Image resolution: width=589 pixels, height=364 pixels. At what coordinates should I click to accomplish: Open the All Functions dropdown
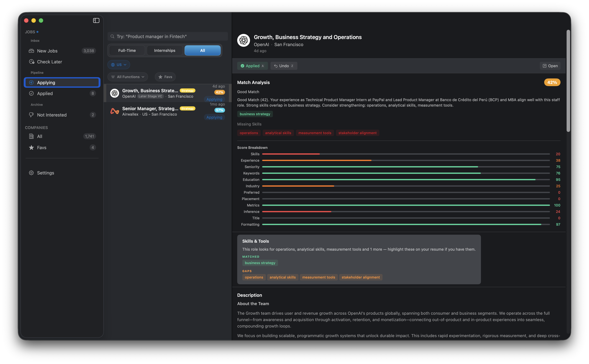pyautogui.click(x=128, y=77)
